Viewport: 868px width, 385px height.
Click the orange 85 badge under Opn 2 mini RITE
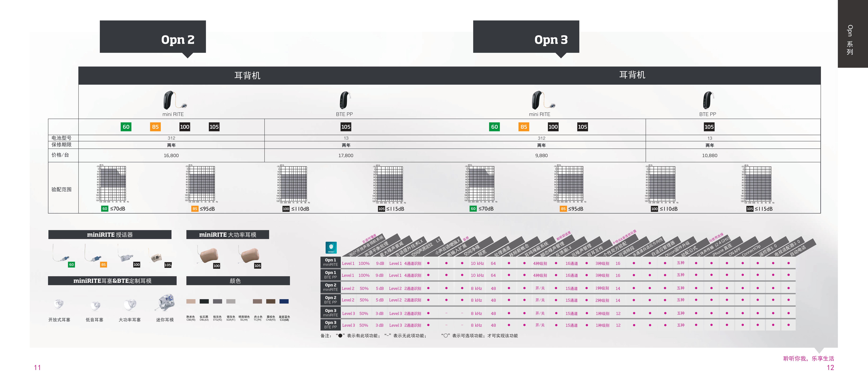click(x=155, y=127)
